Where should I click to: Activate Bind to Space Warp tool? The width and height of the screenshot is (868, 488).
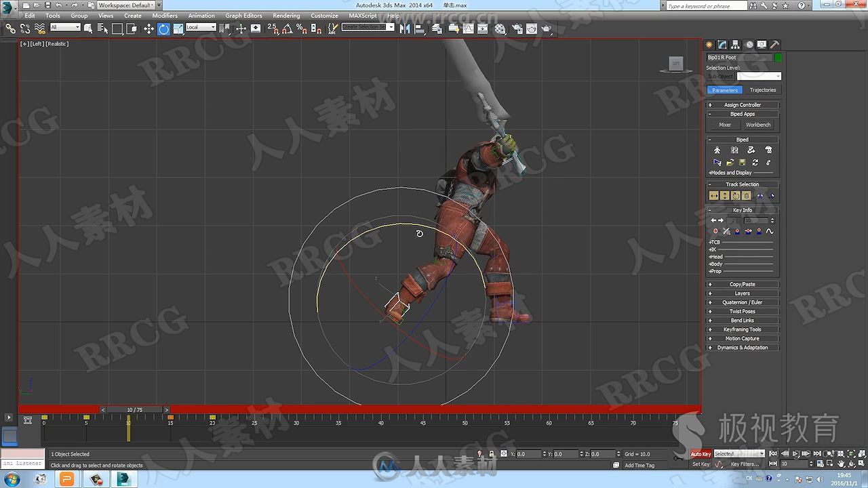40,28
